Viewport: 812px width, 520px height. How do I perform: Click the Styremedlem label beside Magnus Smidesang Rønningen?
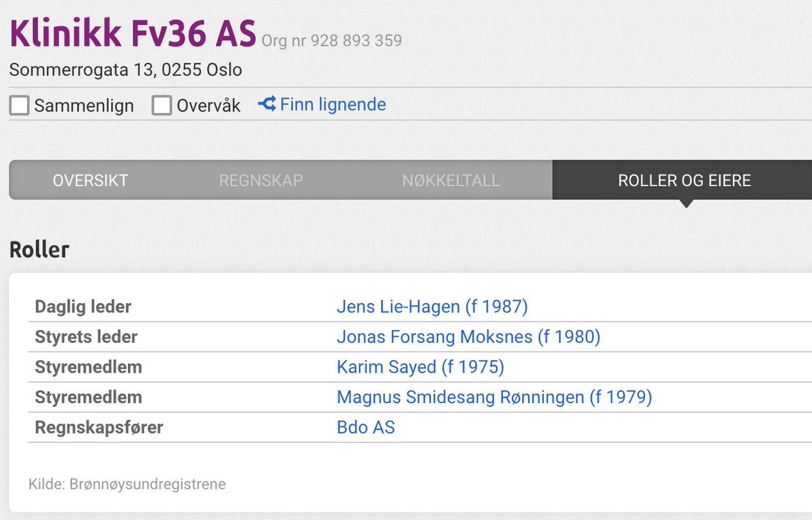tap(89, 397)
